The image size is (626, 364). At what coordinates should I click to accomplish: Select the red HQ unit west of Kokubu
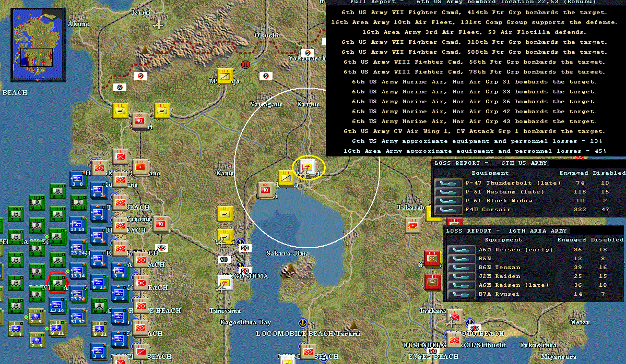[x=265, y=190]
